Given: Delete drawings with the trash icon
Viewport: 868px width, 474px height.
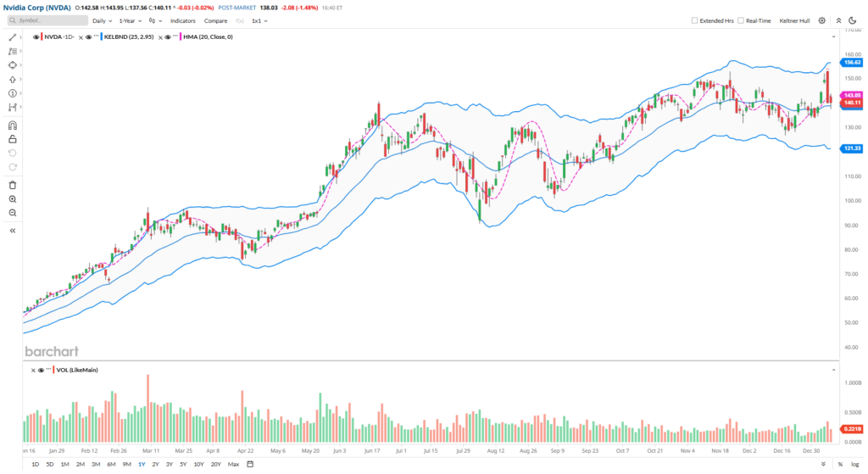Looking at the screenshot, I should click(13, 184).
